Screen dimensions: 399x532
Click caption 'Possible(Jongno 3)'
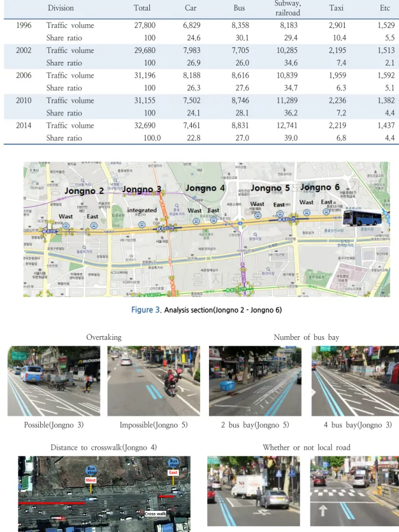54,425
